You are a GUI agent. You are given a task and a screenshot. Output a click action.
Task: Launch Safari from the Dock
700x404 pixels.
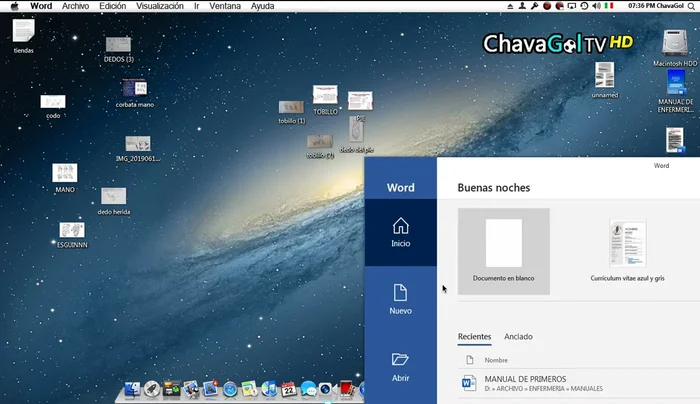point(230,389)
